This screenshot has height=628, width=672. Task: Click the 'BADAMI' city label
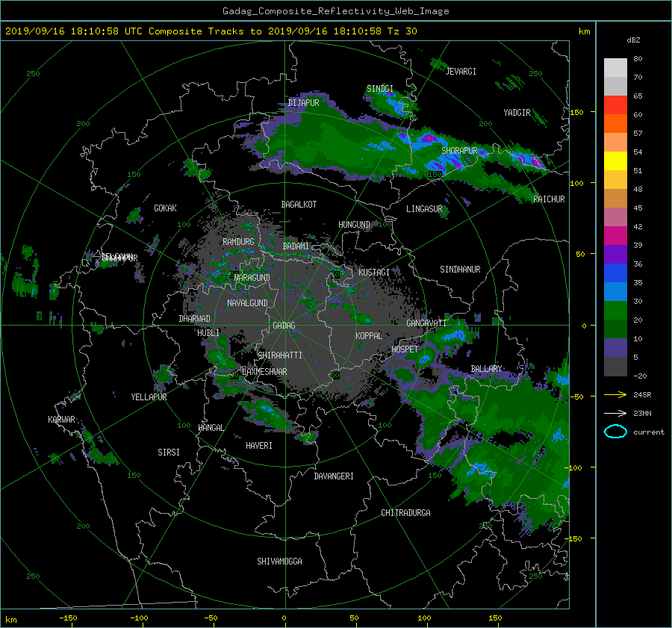coord(296,246)
